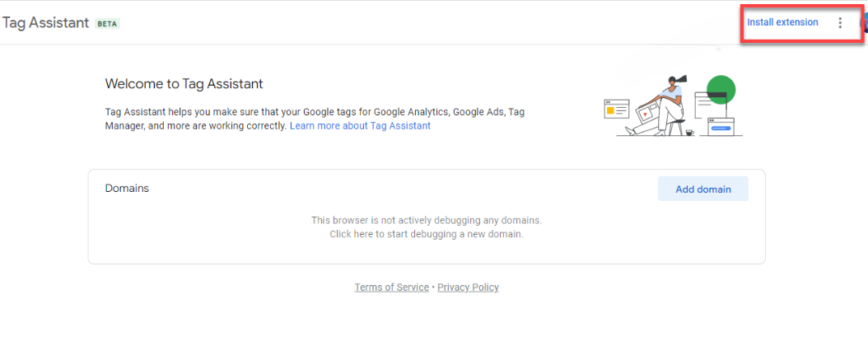Click the Welcome to Tag Assistant heading
Screen dimensions: 868x341
[x=184, y=84]
